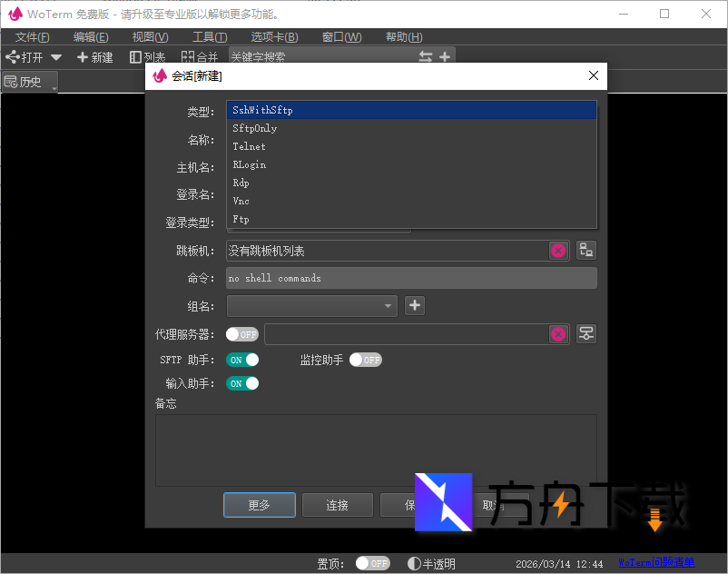
Task: Open the 工具 menu
Action: 208,37
